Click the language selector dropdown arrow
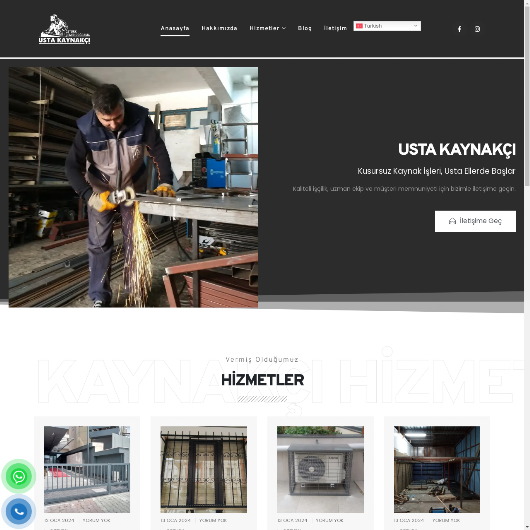530x530 pixels. tap(415, 26)
